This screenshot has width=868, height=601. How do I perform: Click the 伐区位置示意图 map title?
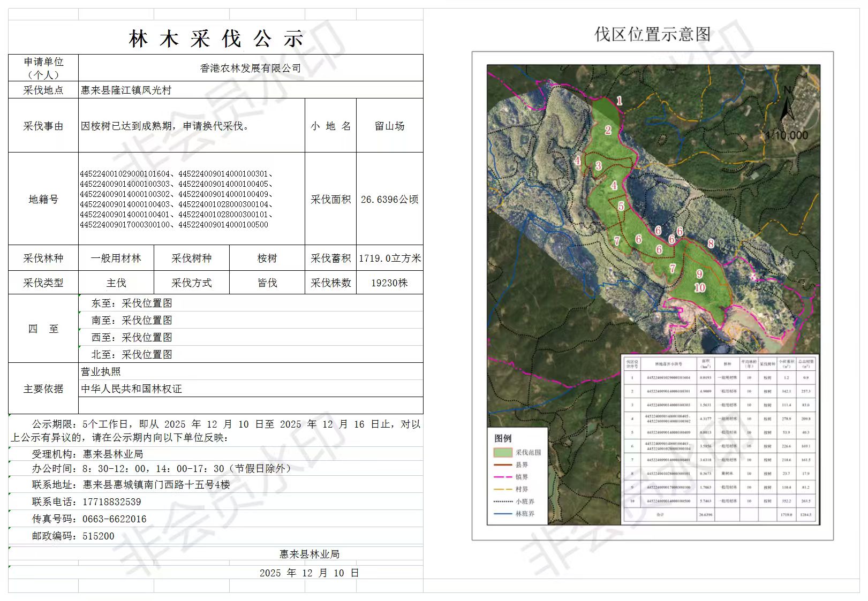click(652, 34)
